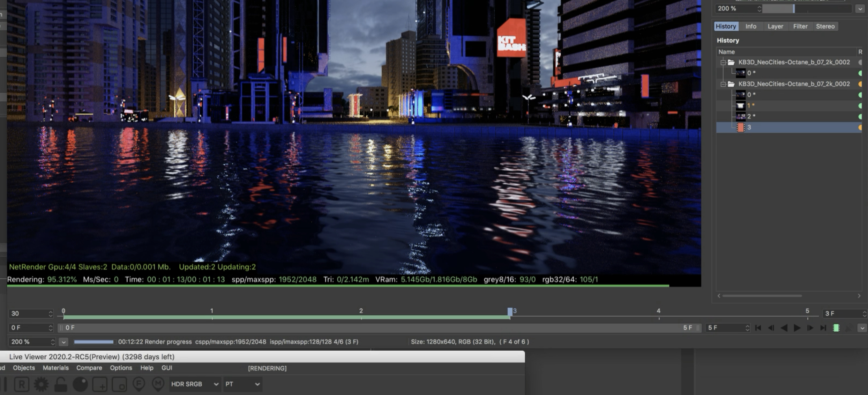Viewport: 868px width, 395px height.
Task: Toggle the resolution lock padlock icon
Action: pos(61,384)
